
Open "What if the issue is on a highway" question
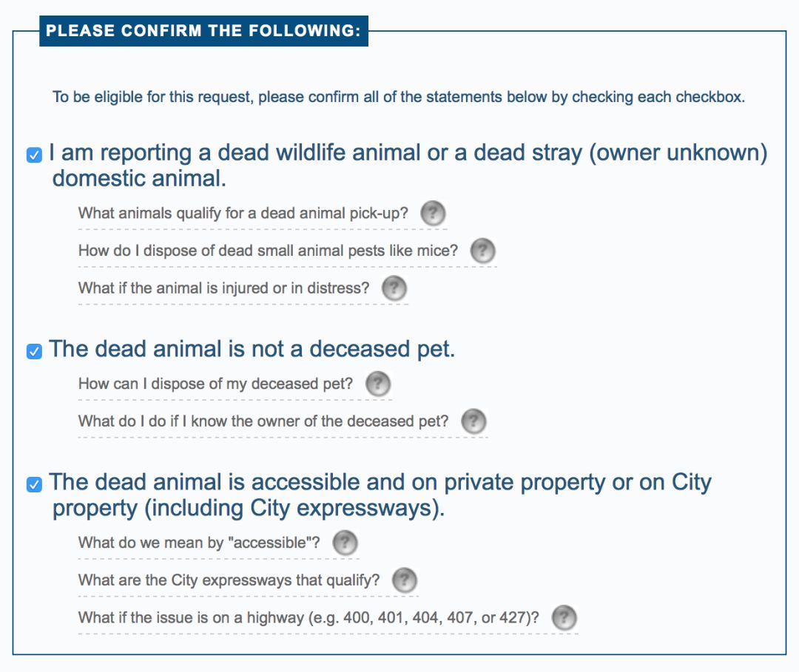click(x=309, y=617)
